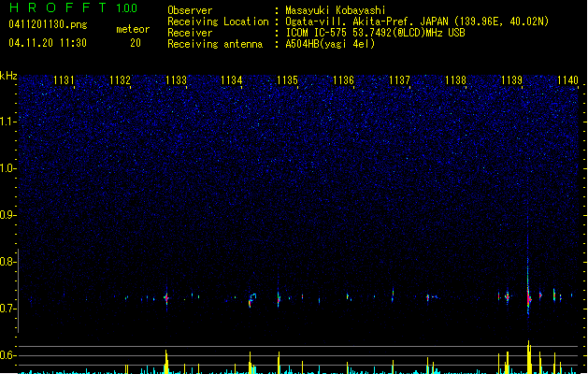Screen dimensions: 588x374
Task: Click the 1135 time marker
Action: click(x=287, y=80)
